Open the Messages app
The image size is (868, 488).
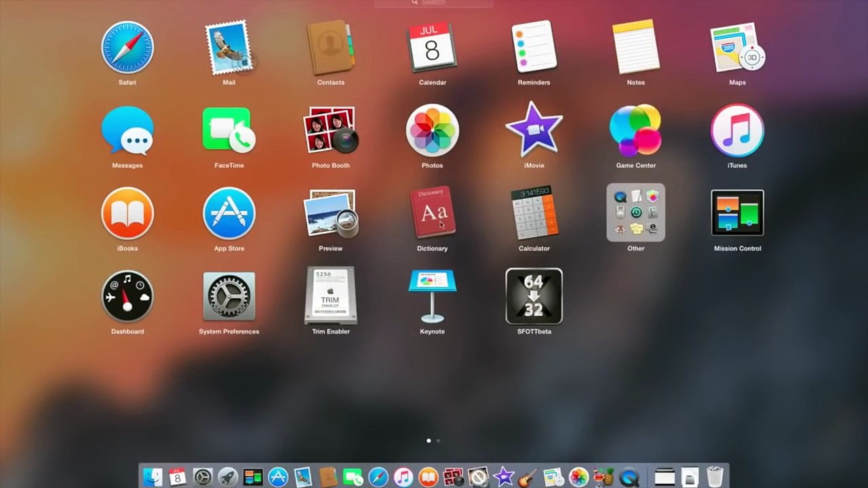click(127, 130)
